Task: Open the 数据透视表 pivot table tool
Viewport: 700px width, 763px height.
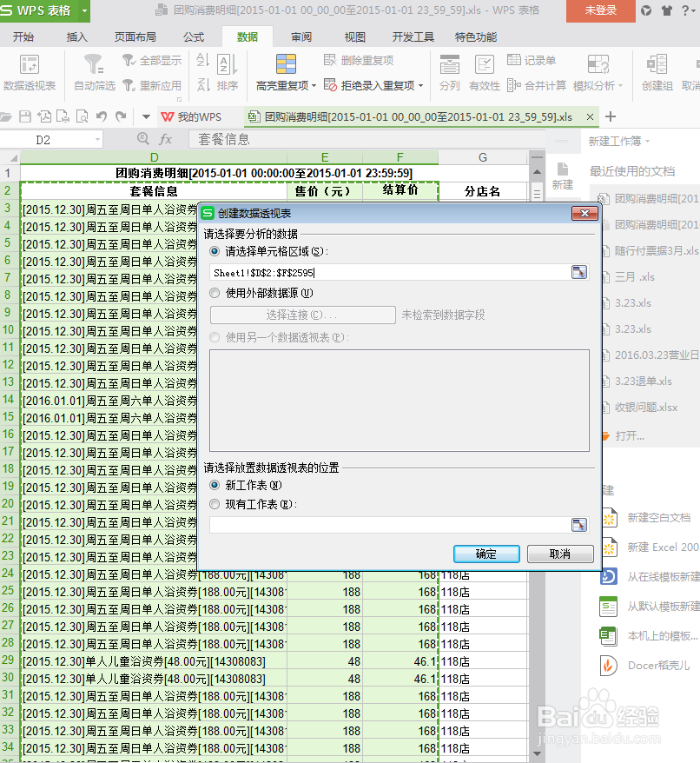Action: click(x=30, y=72)
